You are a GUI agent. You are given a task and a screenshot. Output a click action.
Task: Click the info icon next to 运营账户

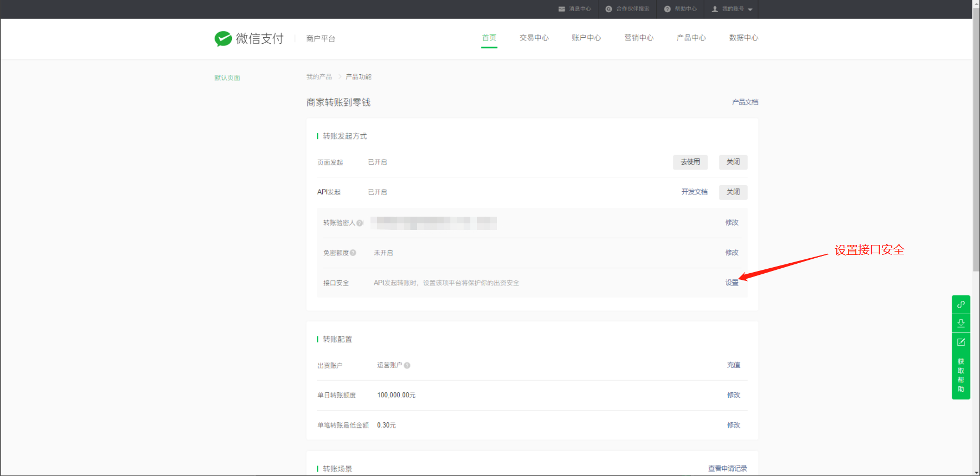pyautogui.click(x=407, y=365)
